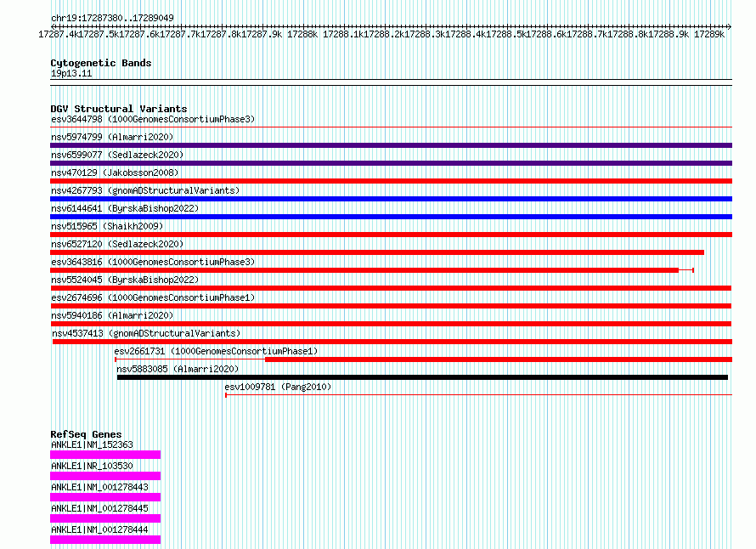The image size is (756, 549).
Task: Click the 17289k ruler tick label
Action: pyautogui.click(x=709, y=34)
